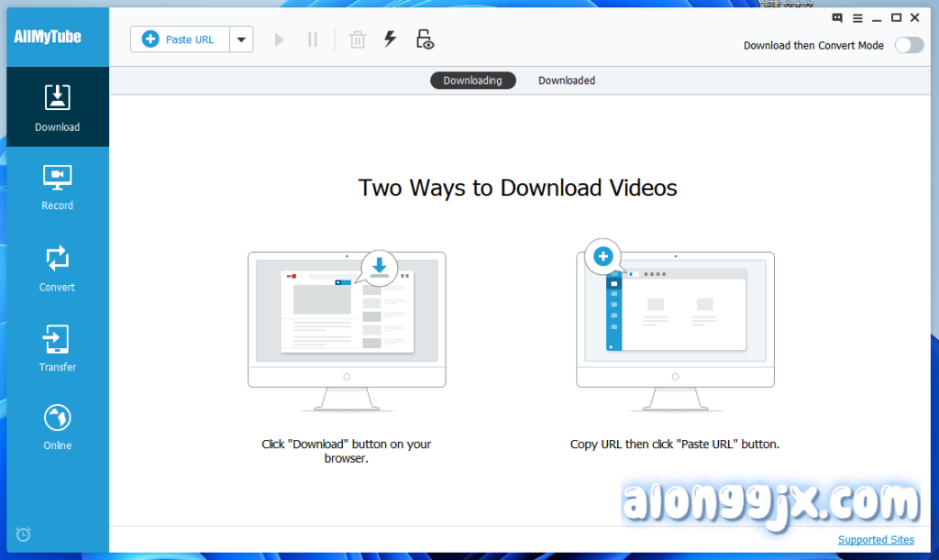Image resolution: width=939 pixels, height=560 pixels.
Task: Switch to the Downloaded tab
Action: click(566, 81)
